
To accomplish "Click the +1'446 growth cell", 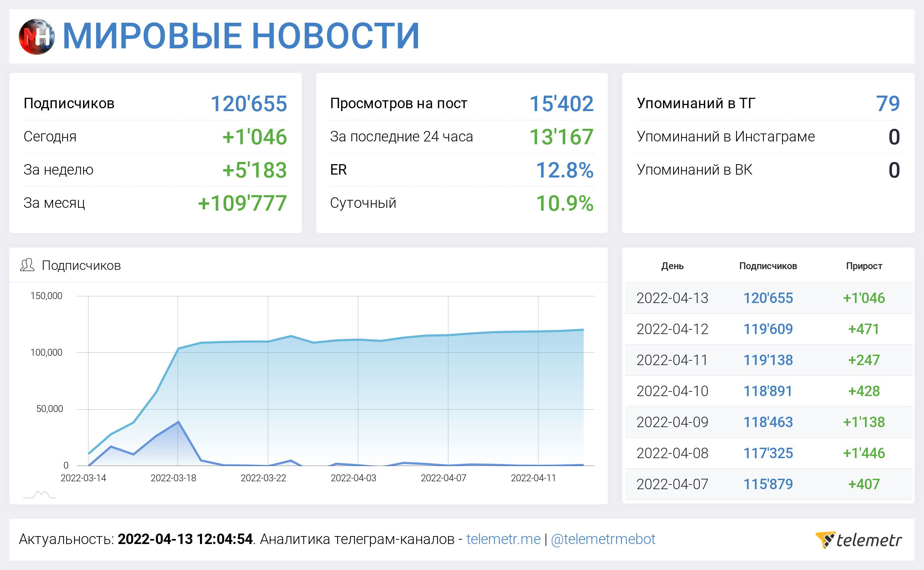I will tap(864, 453).
